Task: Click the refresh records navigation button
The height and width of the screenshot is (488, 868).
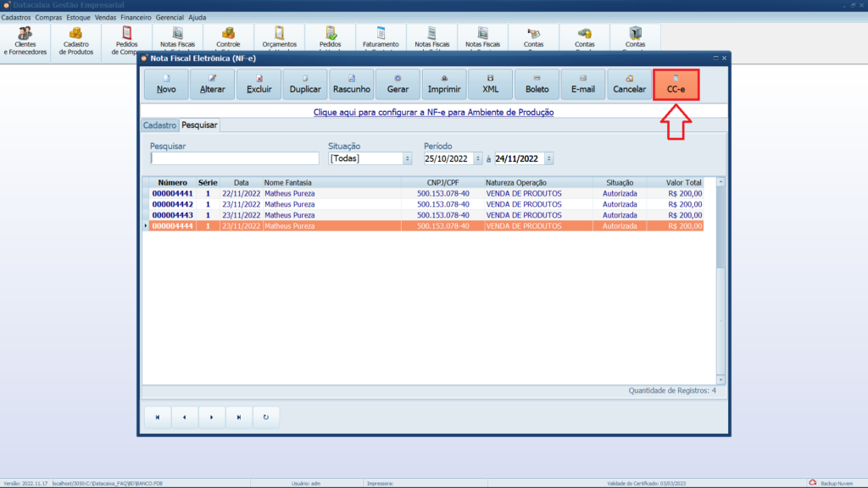Action: click(x=266, y=417)
